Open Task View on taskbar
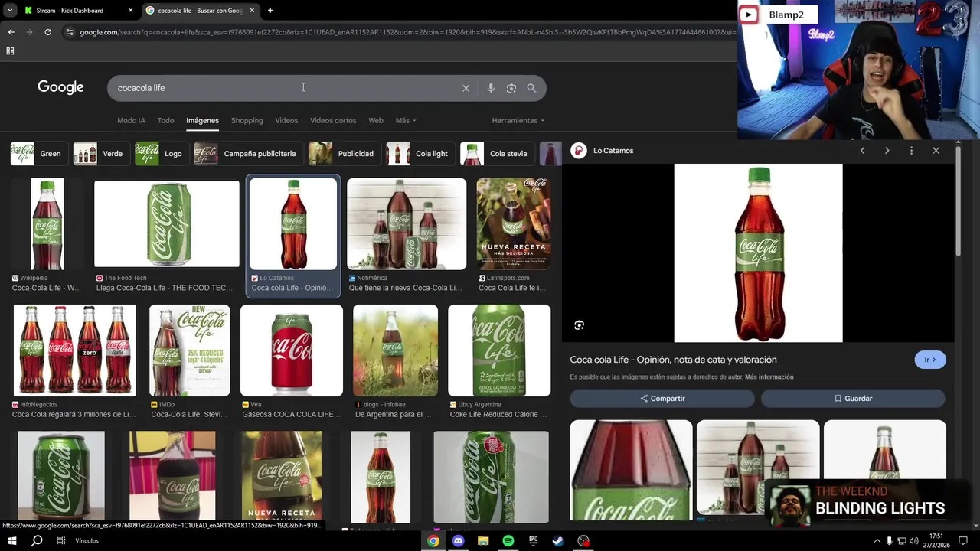The image size is (980, 551). coord(60,540)
